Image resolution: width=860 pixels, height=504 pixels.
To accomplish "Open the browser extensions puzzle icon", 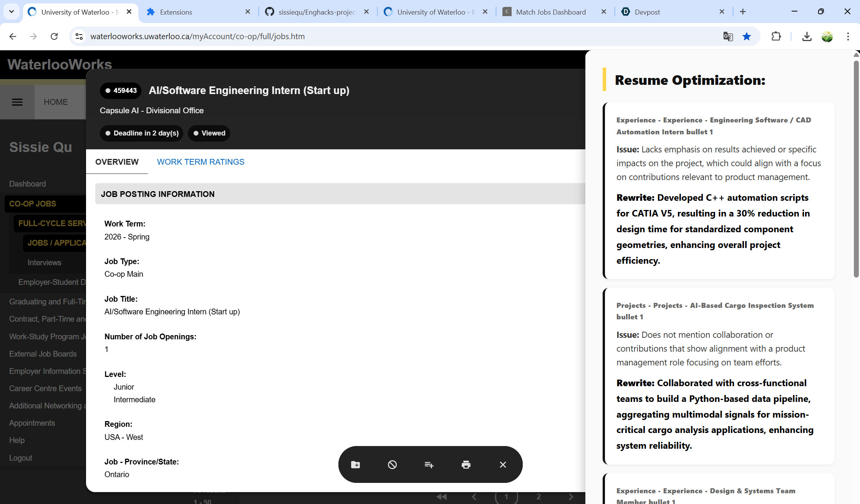I will coord(776,36).
